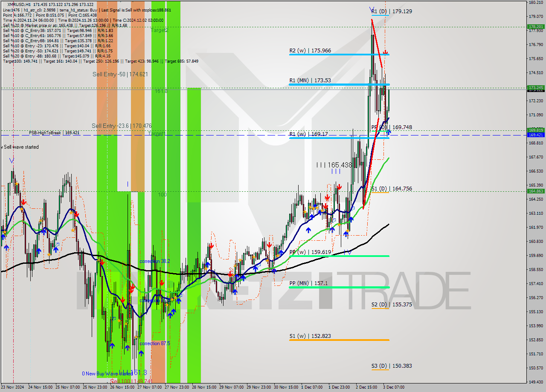Click the 180.210 price axis value
The height and width of the screenshot is (392, 546).
pyautogui.click(x=536, y=2)
